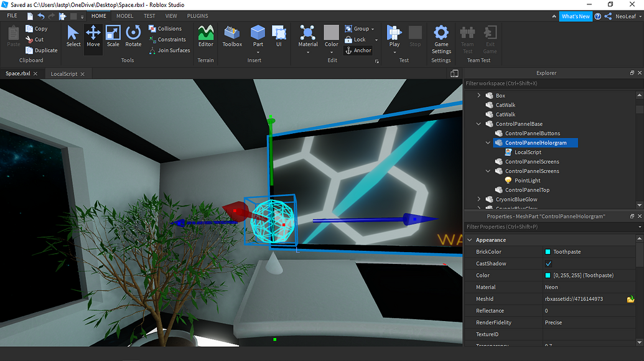644x361 pixels.
Task: Click the Undo arrow in quick access bar
Action: click(x=41, y=16)
